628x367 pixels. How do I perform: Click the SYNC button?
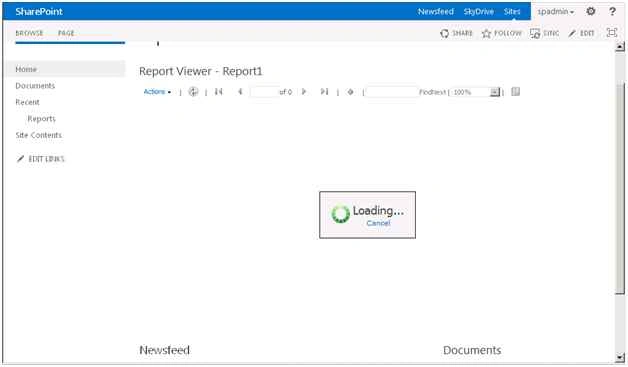544,33
